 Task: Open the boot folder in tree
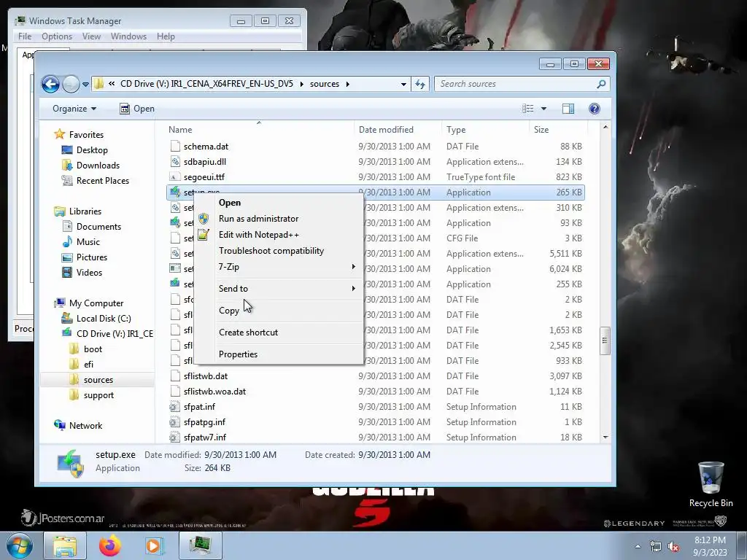point(93,349)
